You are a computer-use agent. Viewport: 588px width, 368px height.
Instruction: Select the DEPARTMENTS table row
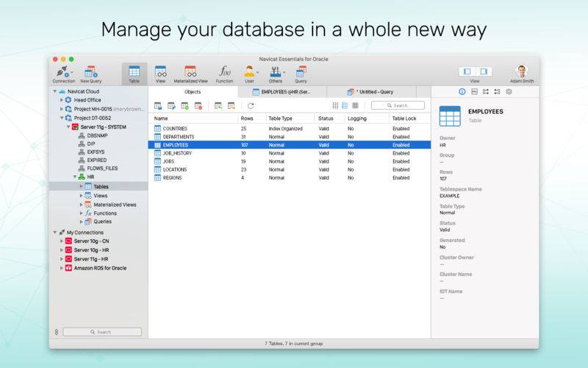pos(290,137)
